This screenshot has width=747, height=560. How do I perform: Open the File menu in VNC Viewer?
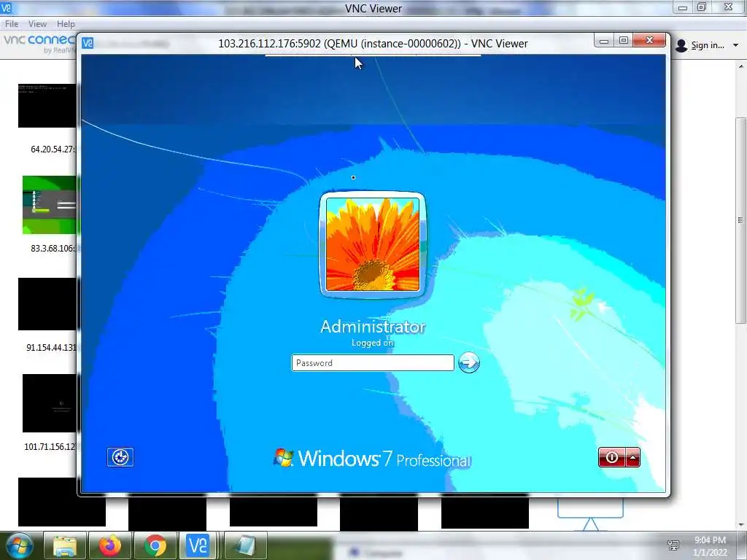[x=12, y=24]
